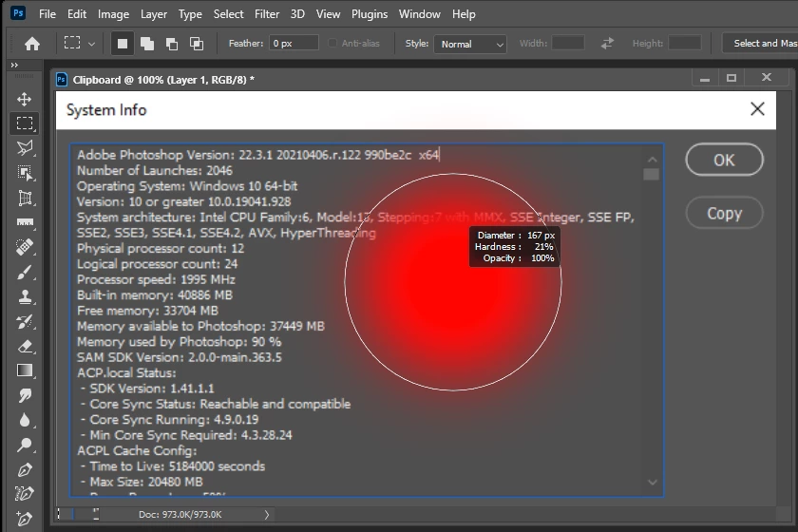Toggle the Anti-alias checkbox
Screen dimensions: 798x532
tap(332, 44)
